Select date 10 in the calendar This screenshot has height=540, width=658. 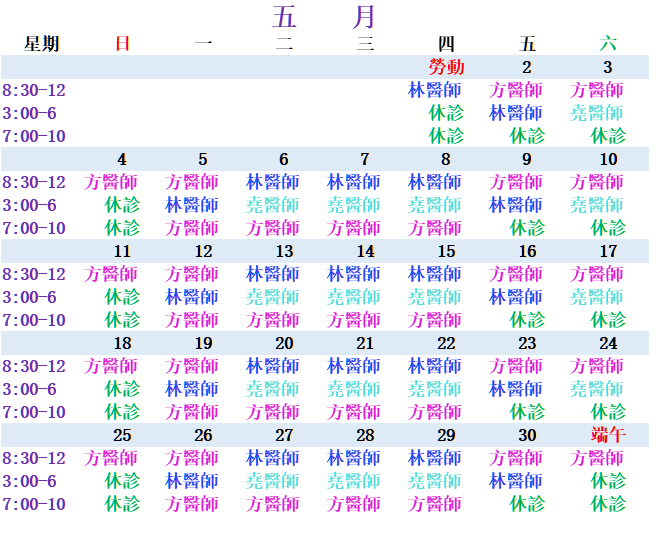[x=608, y=159]
